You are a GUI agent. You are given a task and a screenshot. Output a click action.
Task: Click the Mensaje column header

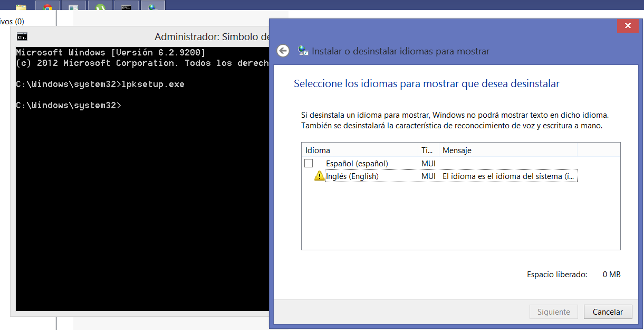pos(508,150)
